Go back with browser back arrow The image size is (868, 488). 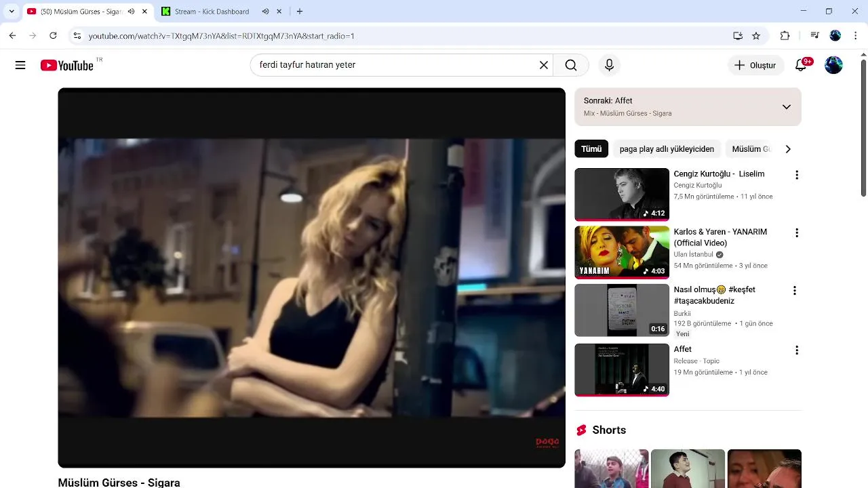coord(12,36)
